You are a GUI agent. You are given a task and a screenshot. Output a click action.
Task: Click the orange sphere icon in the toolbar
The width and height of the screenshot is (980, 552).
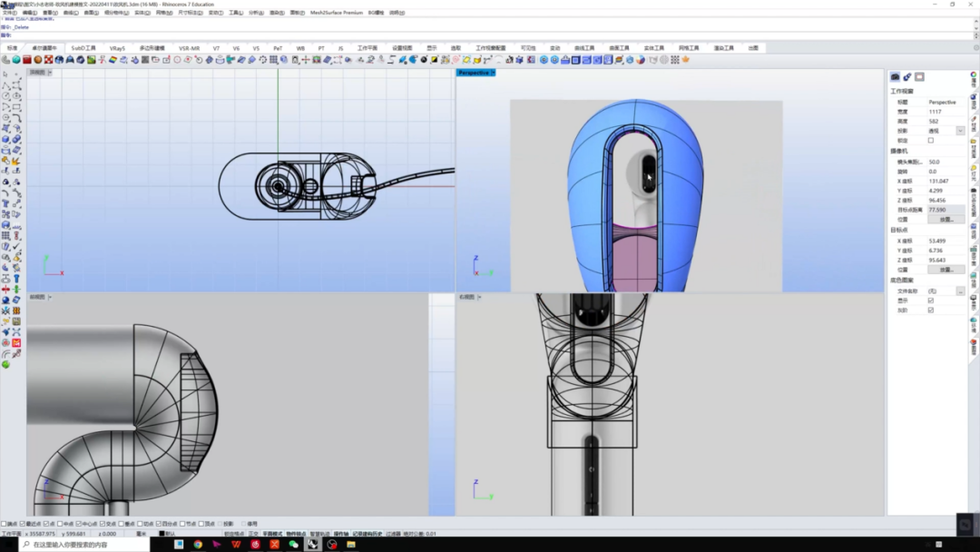(x=37, y=60)
